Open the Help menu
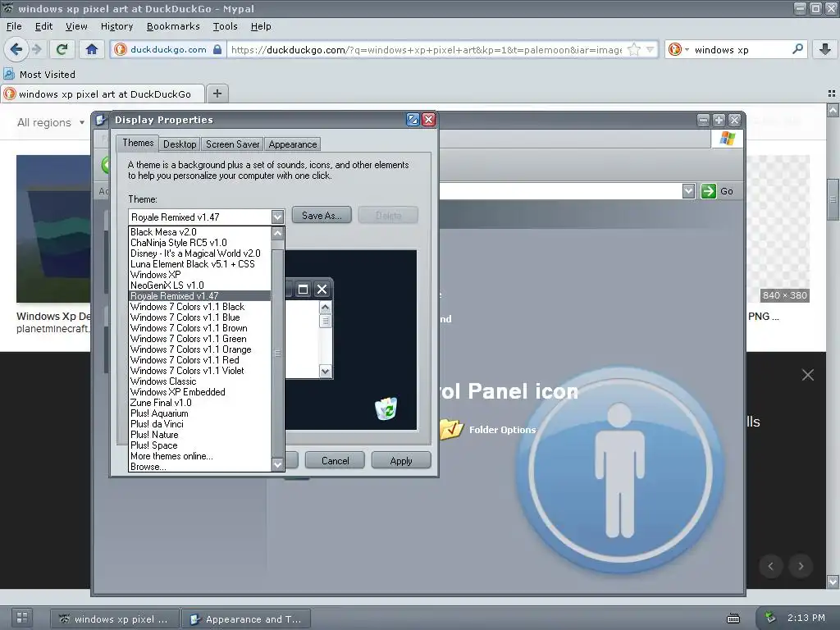This screenshot has width=840, height=630. click(261, 26)
